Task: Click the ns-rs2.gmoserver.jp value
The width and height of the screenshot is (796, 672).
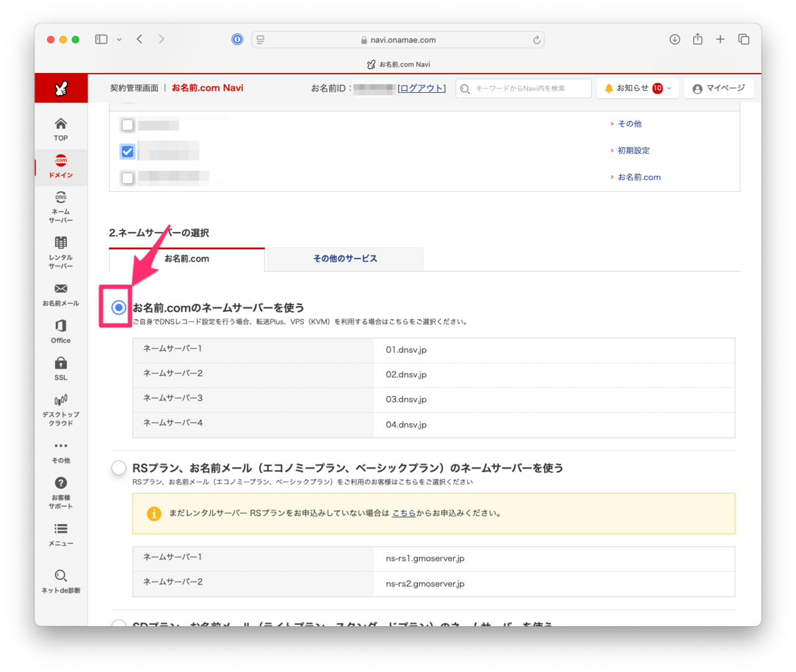Action: 425,584
